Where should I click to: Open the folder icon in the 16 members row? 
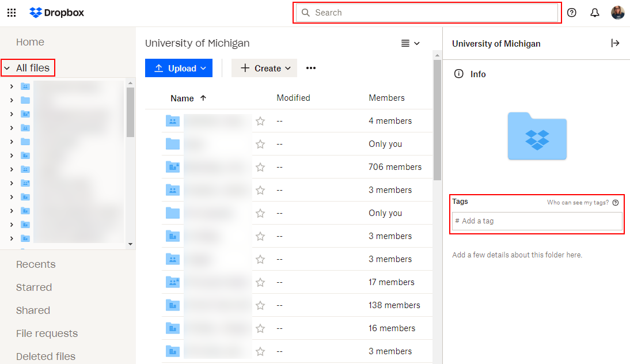pos(173,328)
